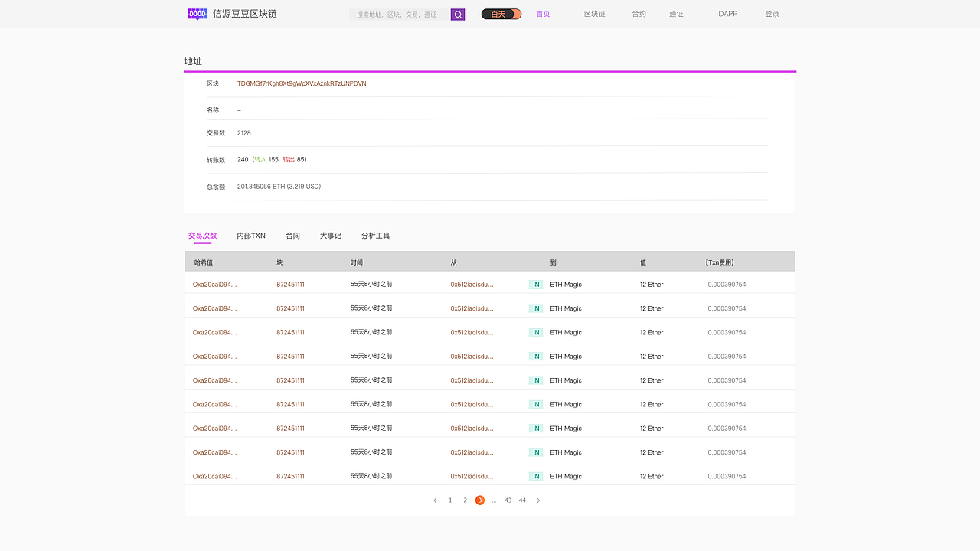Select the 交易次数 tab

(x=203, y=236)
